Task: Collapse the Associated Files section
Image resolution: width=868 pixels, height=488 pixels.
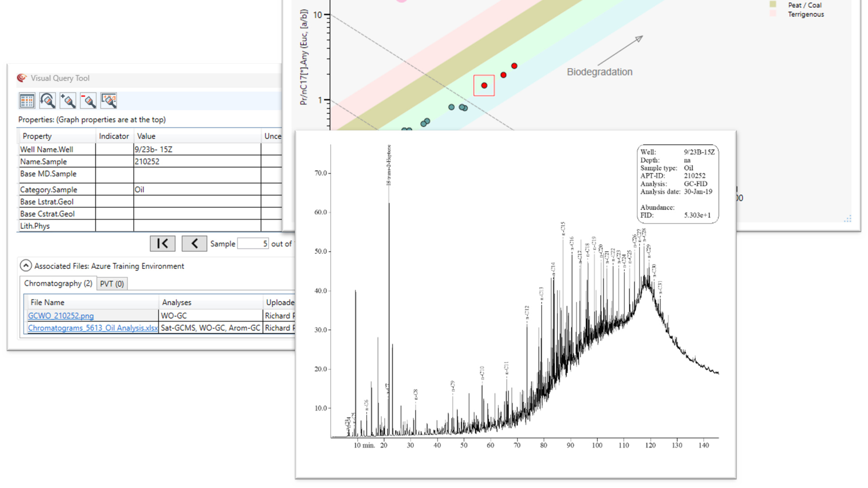Action: point(26,266)
